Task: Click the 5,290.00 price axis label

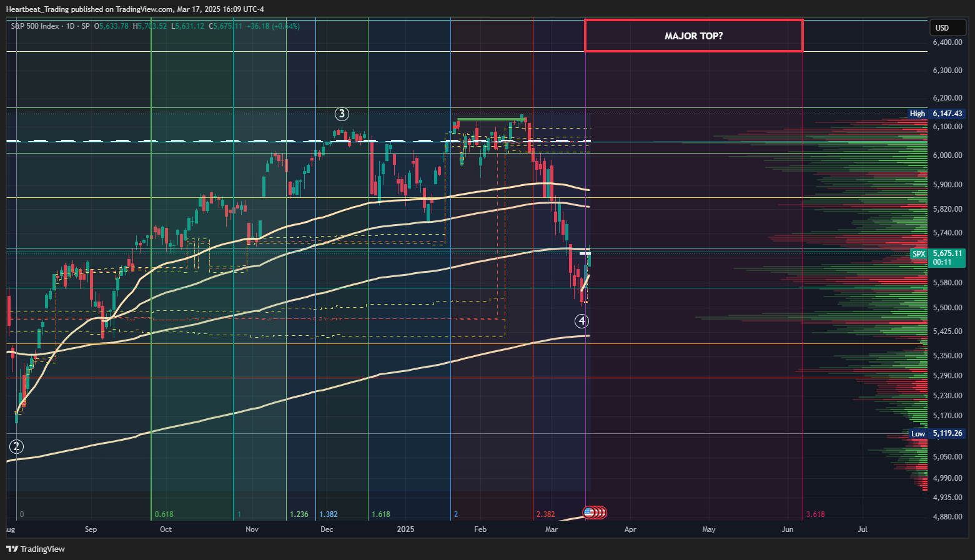Action: [948, 376]
